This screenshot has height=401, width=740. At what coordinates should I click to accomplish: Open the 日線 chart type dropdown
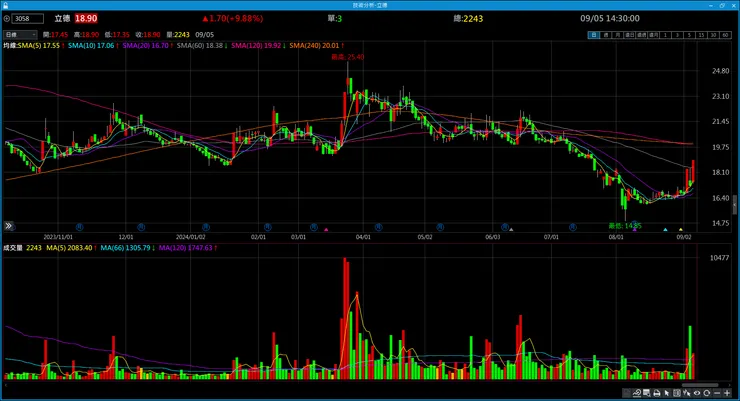click(20, 35)
